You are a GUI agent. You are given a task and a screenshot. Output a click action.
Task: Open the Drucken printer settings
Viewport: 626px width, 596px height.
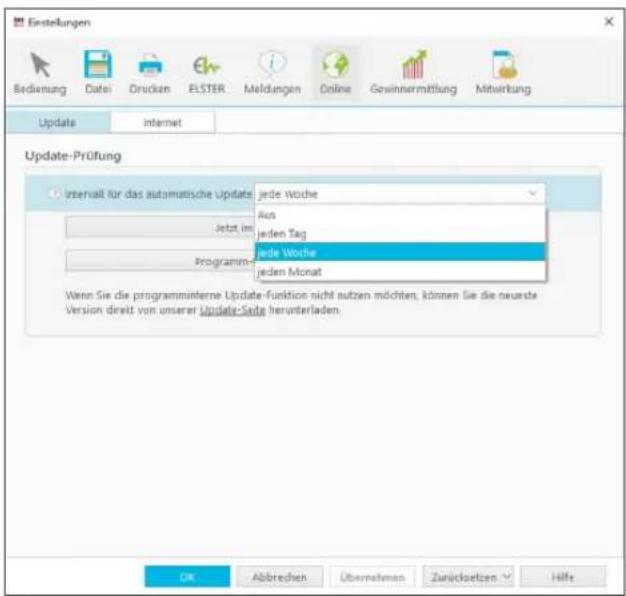[150, 73]
